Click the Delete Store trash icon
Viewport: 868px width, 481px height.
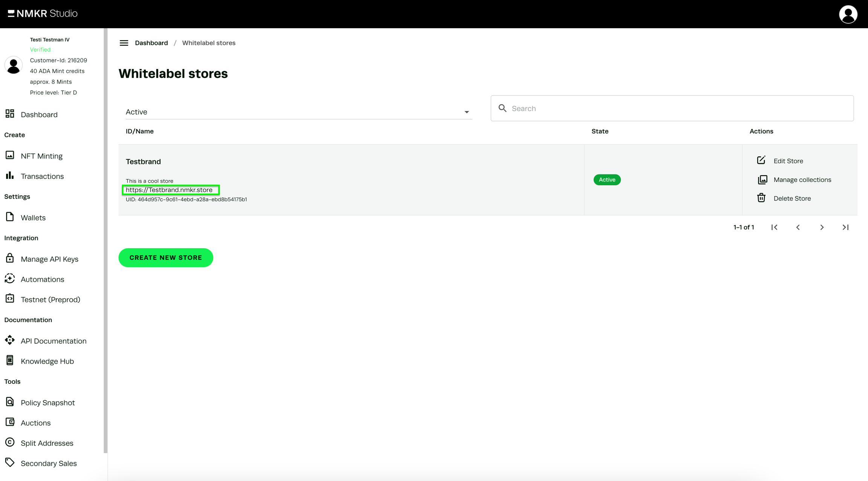[761, 198]
